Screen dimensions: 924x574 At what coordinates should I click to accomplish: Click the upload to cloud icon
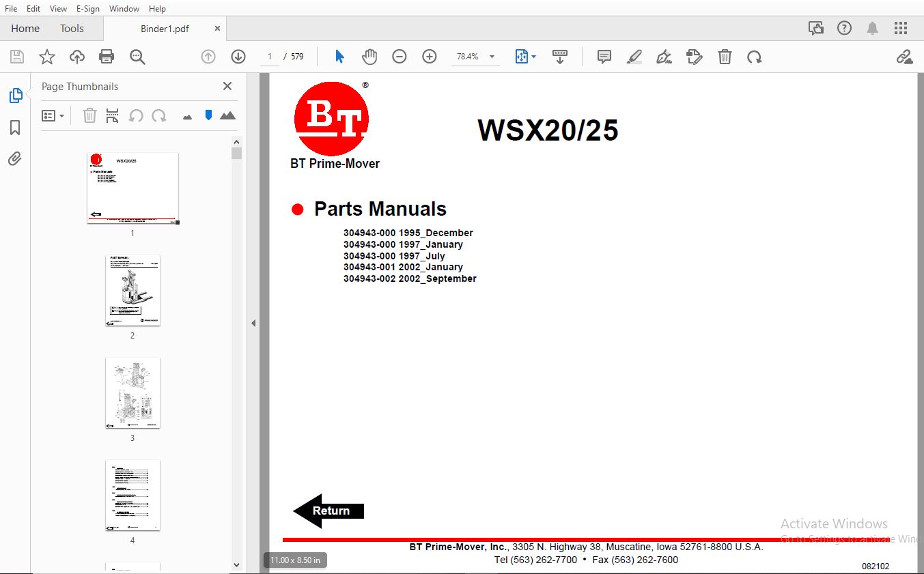77,57
